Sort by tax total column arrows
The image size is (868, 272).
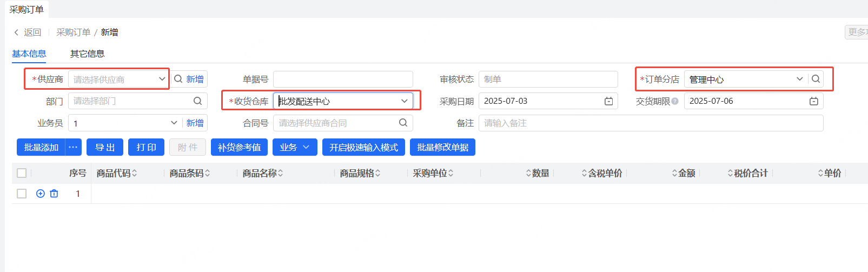730,173
